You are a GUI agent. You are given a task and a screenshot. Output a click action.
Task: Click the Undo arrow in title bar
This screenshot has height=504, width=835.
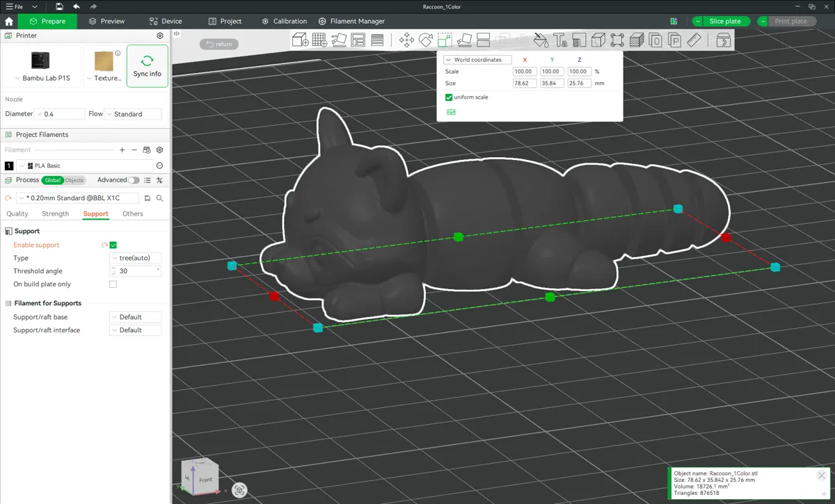(76, 6)
